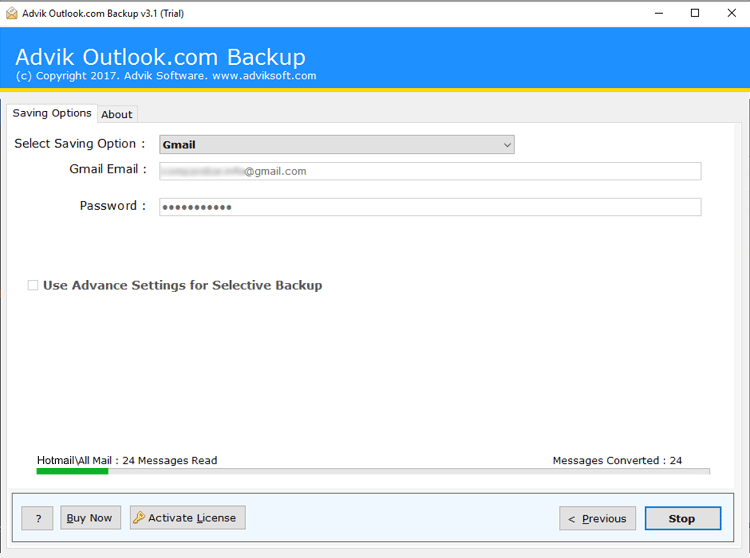Image resolution: width=750 pixels, height=558 pixels.
Task: Open the Select Saving Option dropdown
Action: pyautogui.click(x=337, y=144)
